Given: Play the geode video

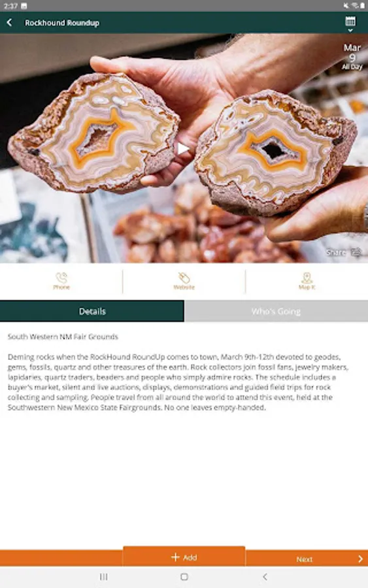Looking at the screenshot, I should (x=183, y=148).
